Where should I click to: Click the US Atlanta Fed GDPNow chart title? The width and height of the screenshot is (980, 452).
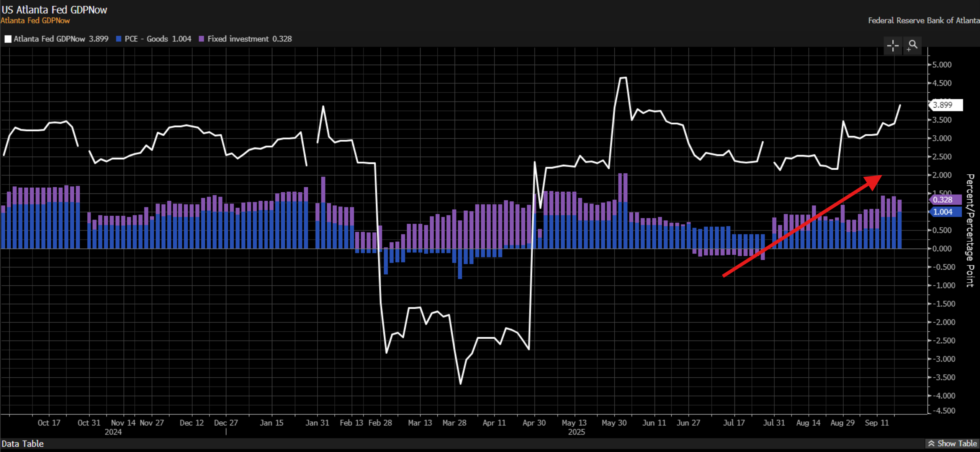pyautogui.click(x=54, y=10)
